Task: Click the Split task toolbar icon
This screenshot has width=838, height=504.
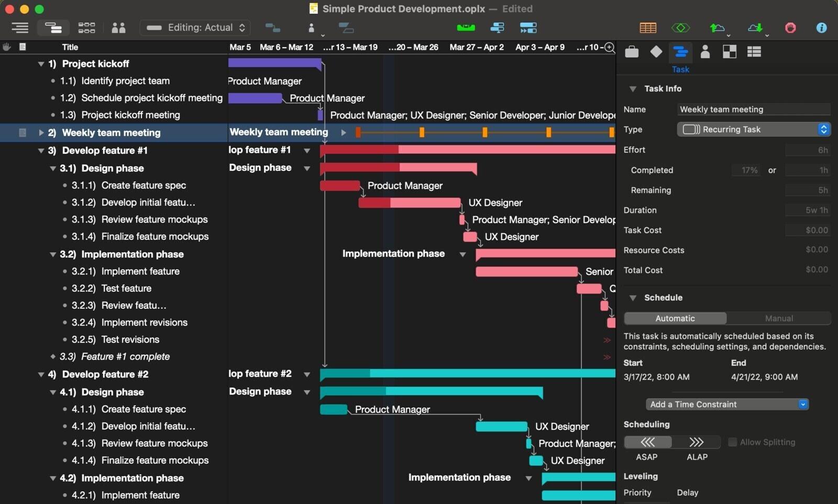Action: [346, 28]
